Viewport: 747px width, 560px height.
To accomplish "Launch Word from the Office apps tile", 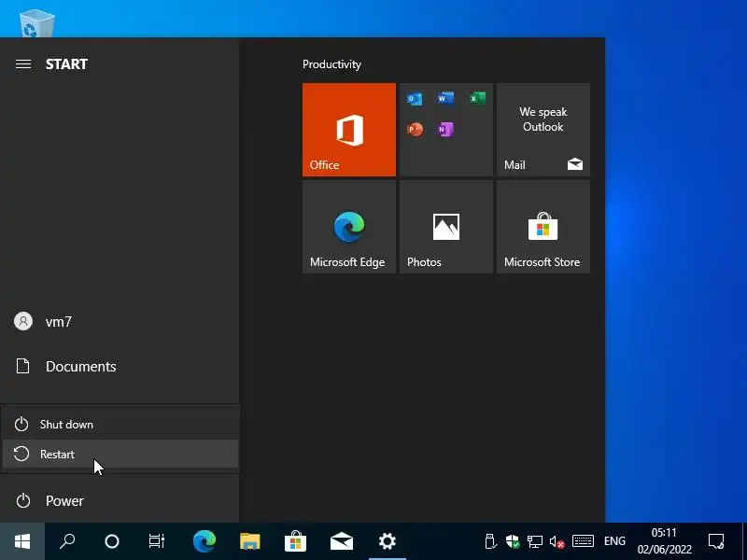I will click(445, 99).
